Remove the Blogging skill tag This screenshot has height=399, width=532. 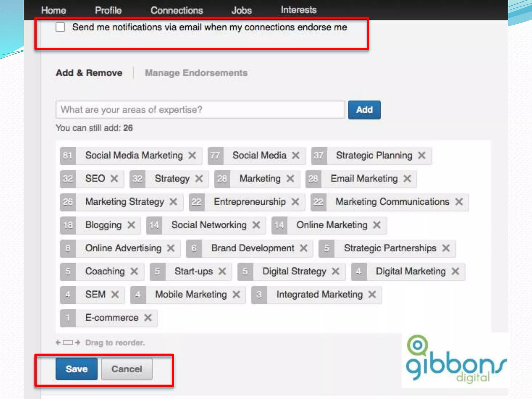point(131,225)
